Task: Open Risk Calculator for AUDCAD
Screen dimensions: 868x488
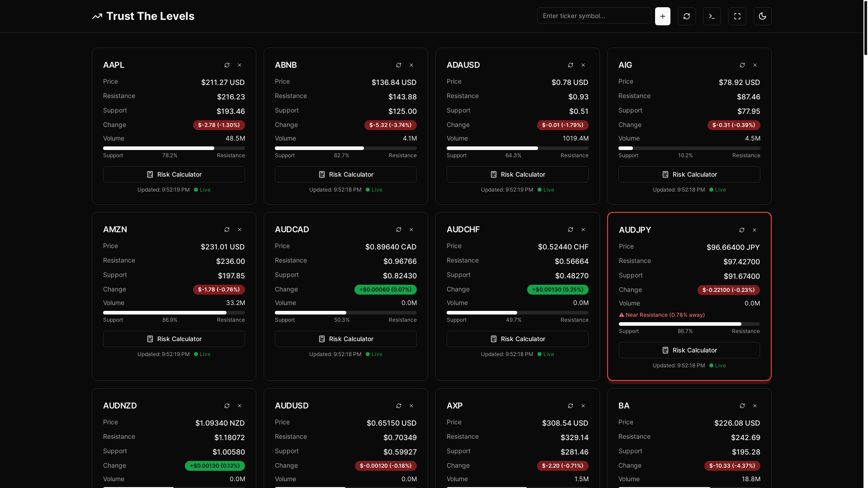Action: (x=346, y=339)
